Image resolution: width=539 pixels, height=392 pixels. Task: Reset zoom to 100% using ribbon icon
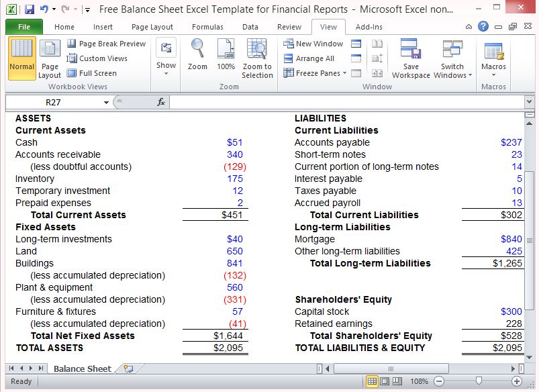pos(225,57)
